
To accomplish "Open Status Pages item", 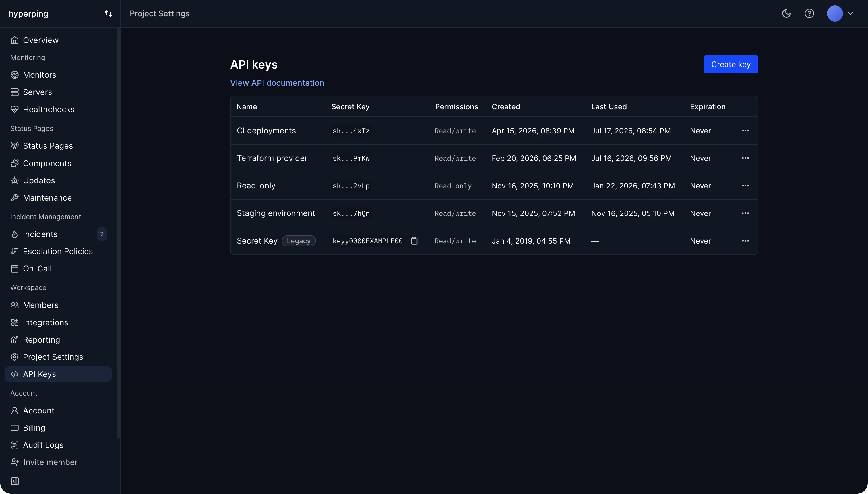I will [x=58, y=145].
